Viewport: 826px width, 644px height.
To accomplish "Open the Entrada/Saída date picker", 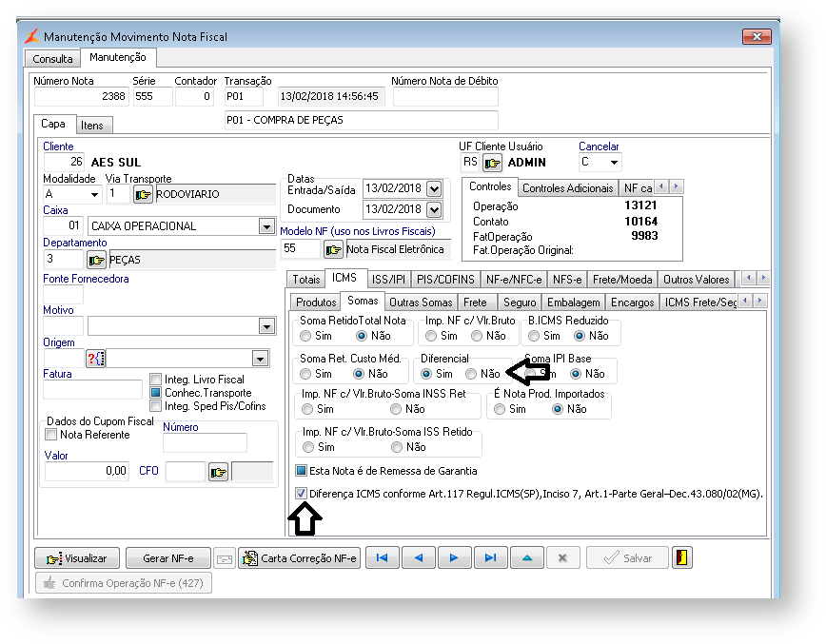I will coord(434,187).
